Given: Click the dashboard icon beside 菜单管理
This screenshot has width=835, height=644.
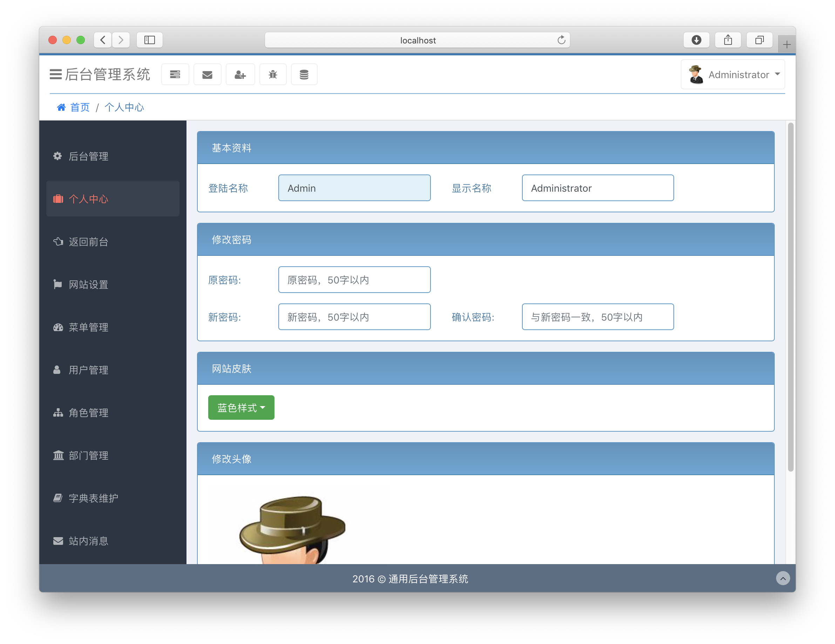Looking at the screenshot, I should (x=58, y=327).
